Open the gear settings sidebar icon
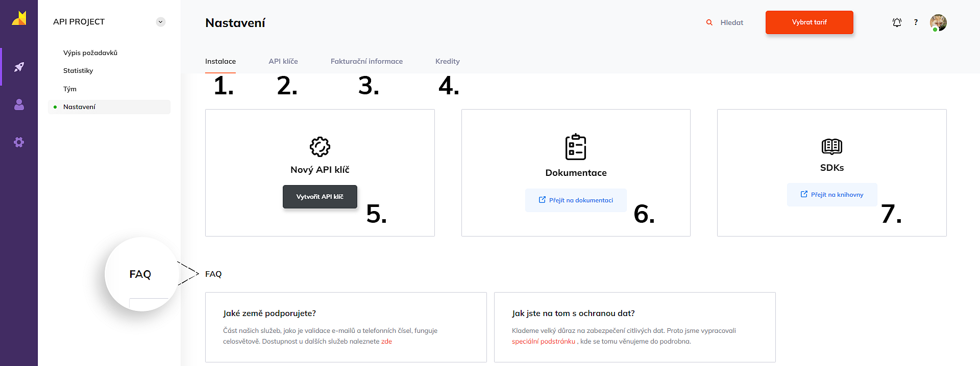The image size is (980, 366). tap(19, 142)
